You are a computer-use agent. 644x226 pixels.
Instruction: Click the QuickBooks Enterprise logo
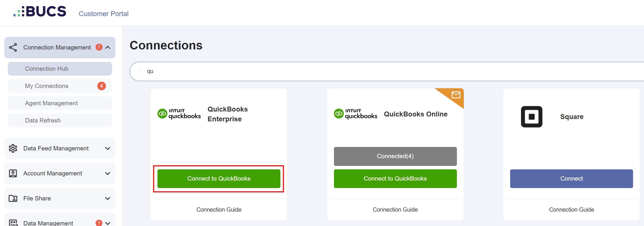pyautogui.click(x=179, y=114)
